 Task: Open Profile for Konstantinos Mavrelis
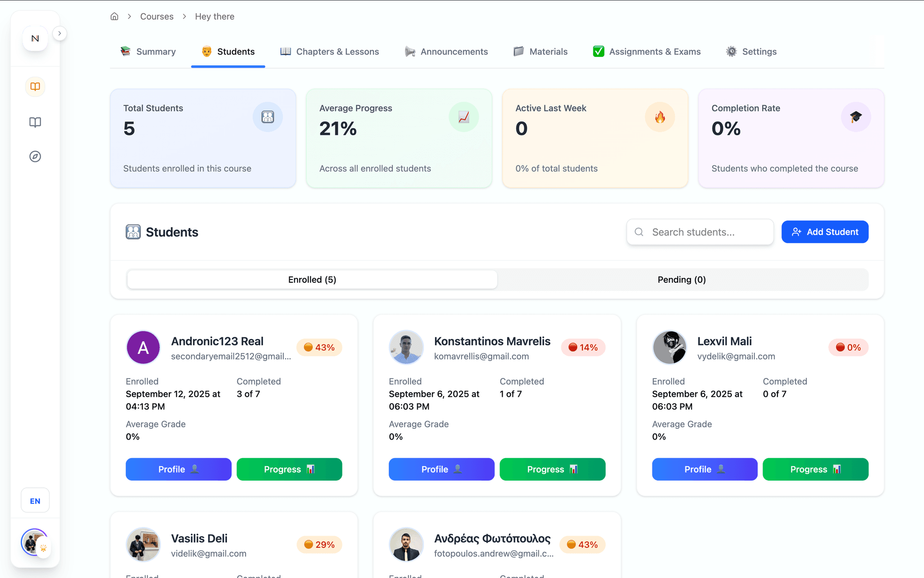441,469
